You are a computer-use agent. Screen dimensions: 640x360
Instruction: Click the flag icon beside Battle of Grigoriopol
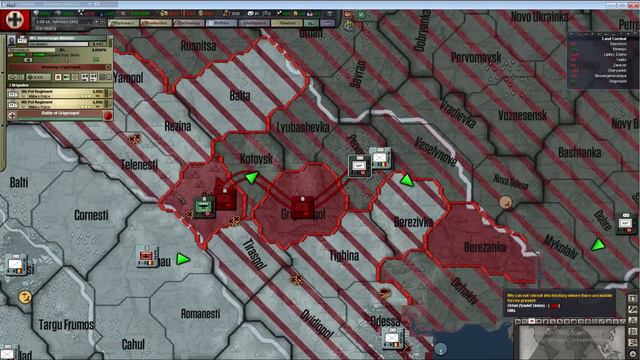tap(12, 116)
